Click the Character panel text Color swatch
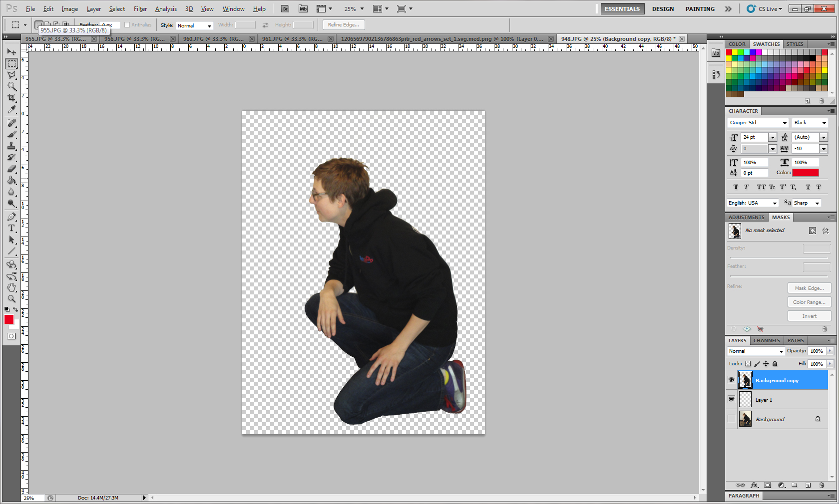 pyautogui.click(x=805, y=173)
